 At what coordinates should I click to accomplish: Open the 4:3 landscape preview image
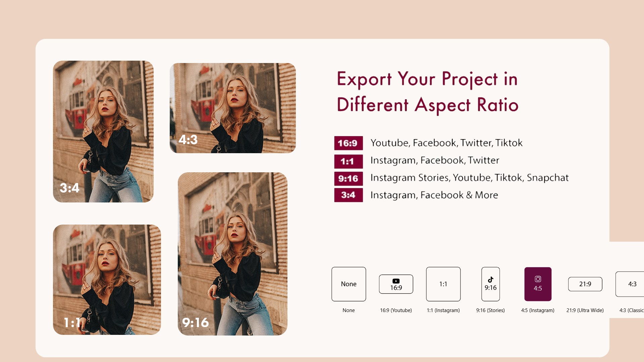tap(232, 108)
